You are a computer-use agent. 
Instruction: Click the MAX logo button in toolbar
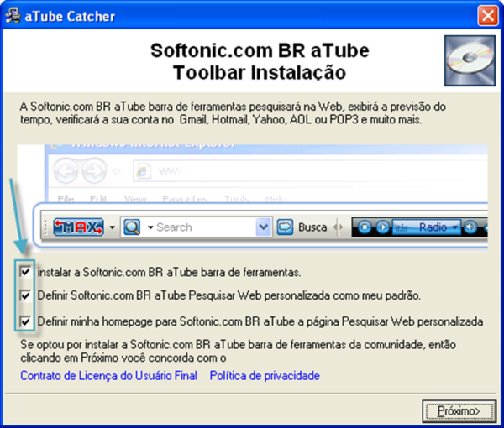(80, 227)
